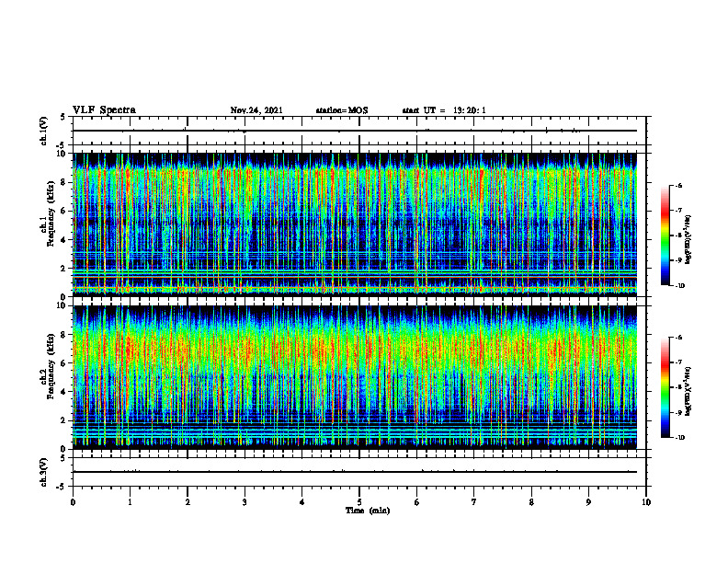Click the ch.2 spectrogram panel

point(355,377)
